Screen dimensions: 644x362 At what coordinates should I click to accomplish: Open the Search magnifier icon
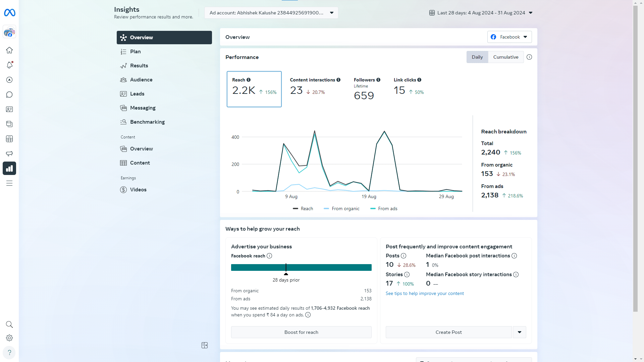pyautogui.click(x=9, y=324)
